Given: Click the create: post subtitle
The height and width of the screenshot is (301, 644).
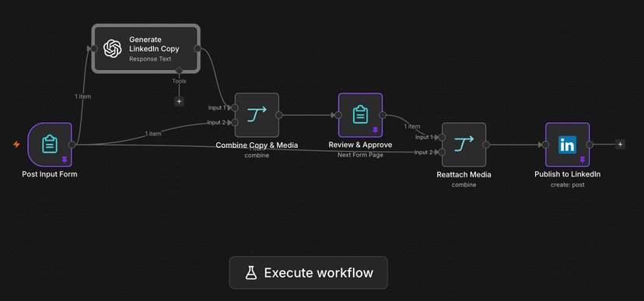Looking at the screenshot, I should point(568,185).
